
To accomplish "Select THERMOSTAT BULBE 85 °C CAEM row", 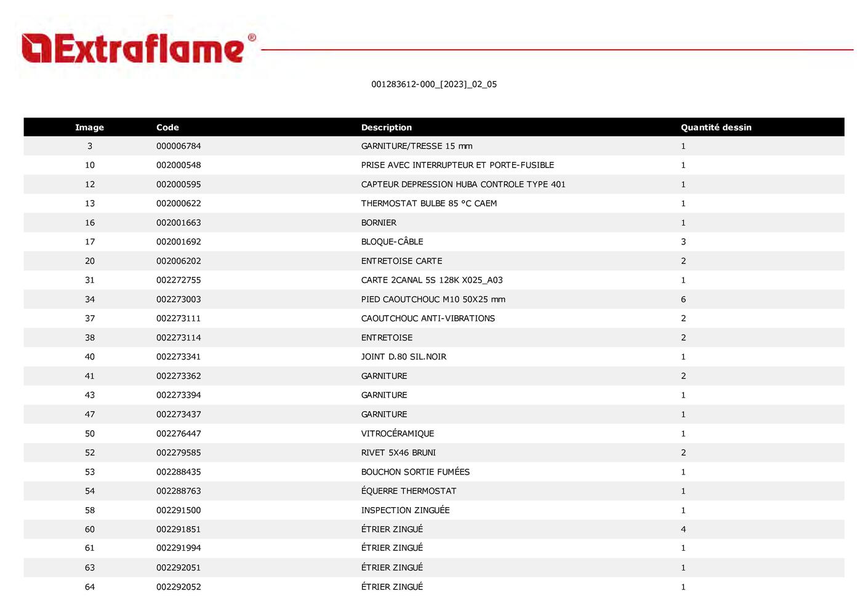I will tap(428, 204).
